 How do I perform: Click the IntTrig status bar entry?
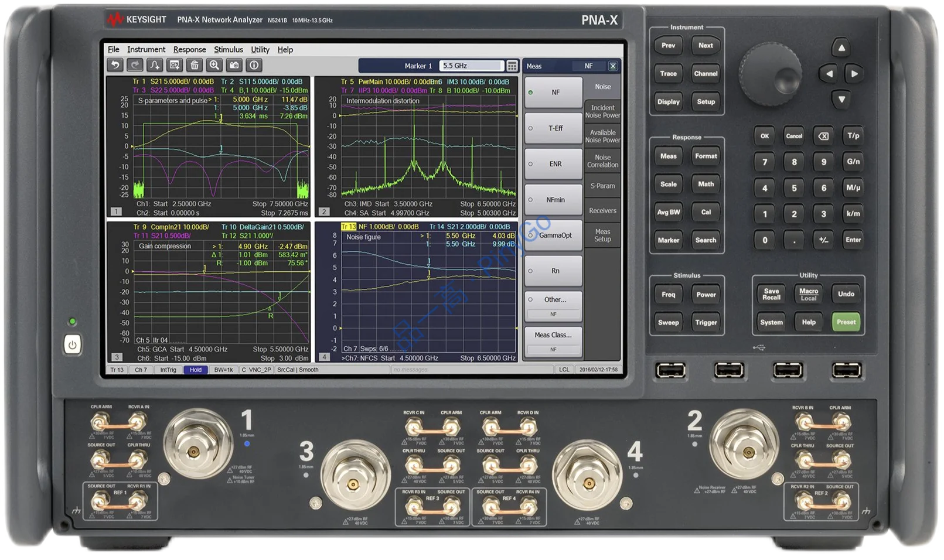[168, 370]
